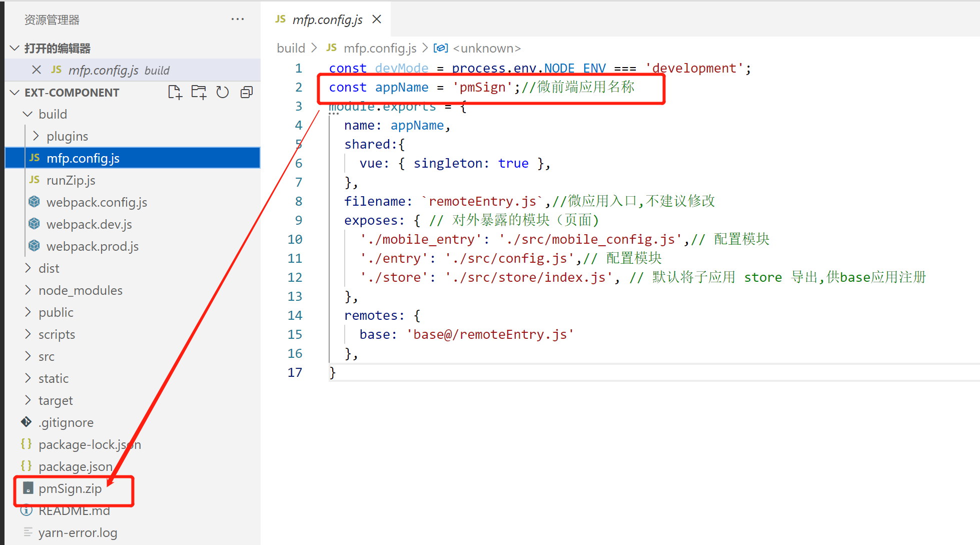Close the mfp.config.js editor tab

point(377,20)
